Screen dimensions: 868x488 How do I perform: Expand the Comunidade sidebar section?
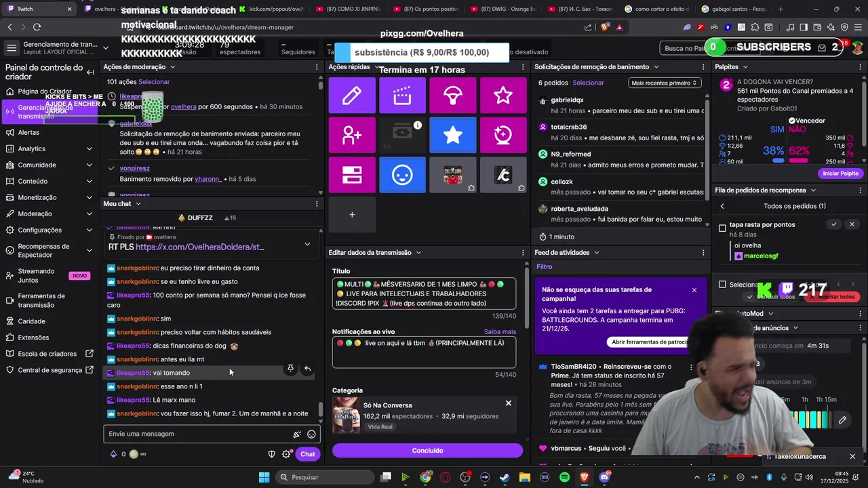(x=90, y=165)
